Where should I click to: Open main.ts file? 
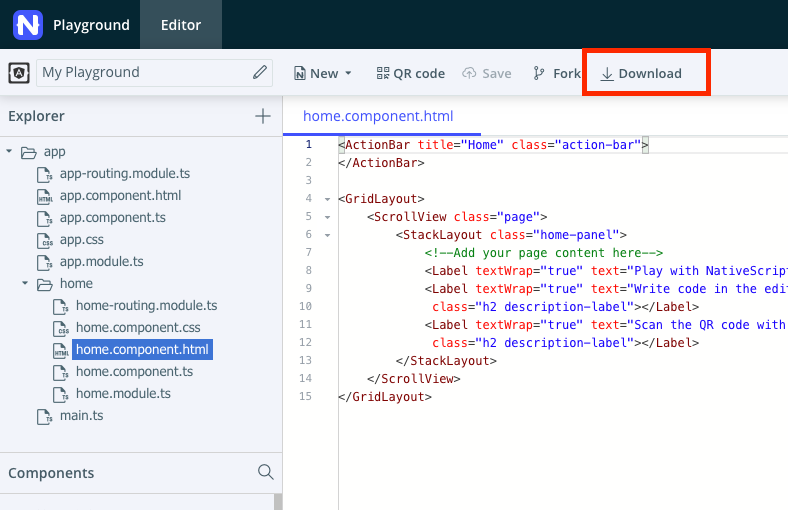(x=81, y=416)
